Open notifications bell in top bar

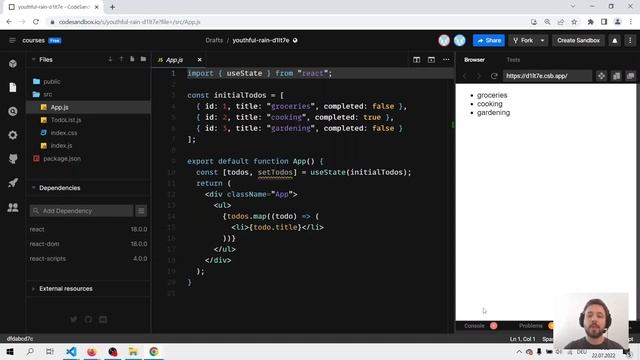point(615,40)
